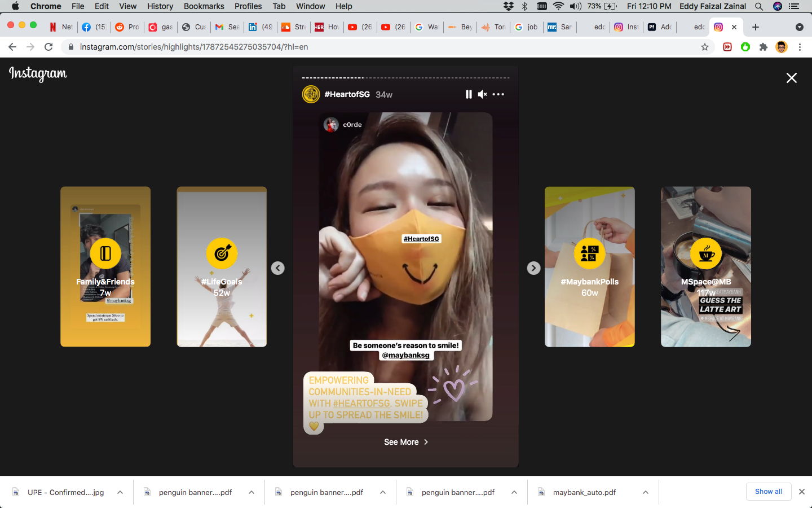Expand options for second penguin banner pdf
The image size is (812, 508).
tap(383, 492)
